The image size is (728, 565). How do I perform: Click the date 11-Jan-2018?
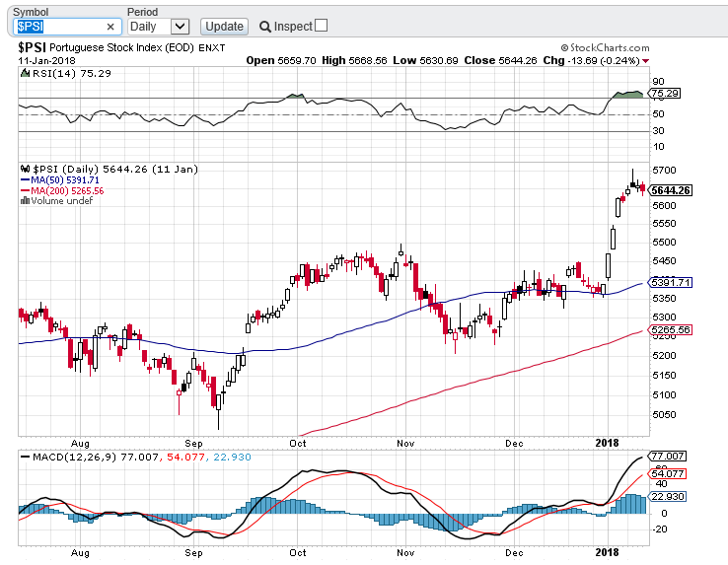46,61
